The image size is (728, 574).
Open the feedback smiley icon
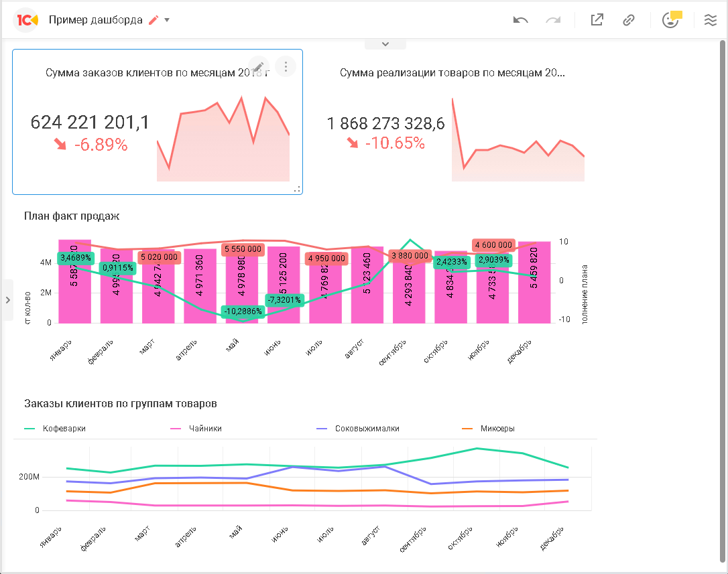point(670,19)
